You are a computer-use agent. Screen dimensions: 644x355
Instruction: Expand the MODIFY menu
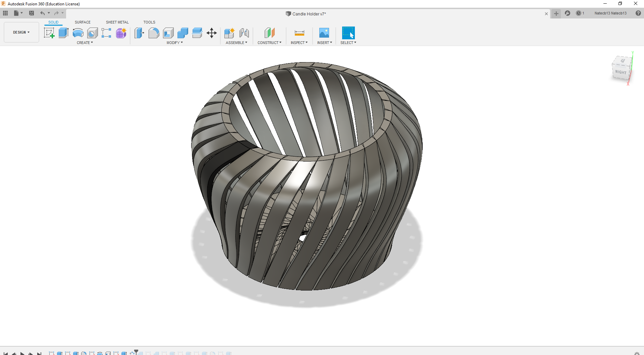point(175,43)
